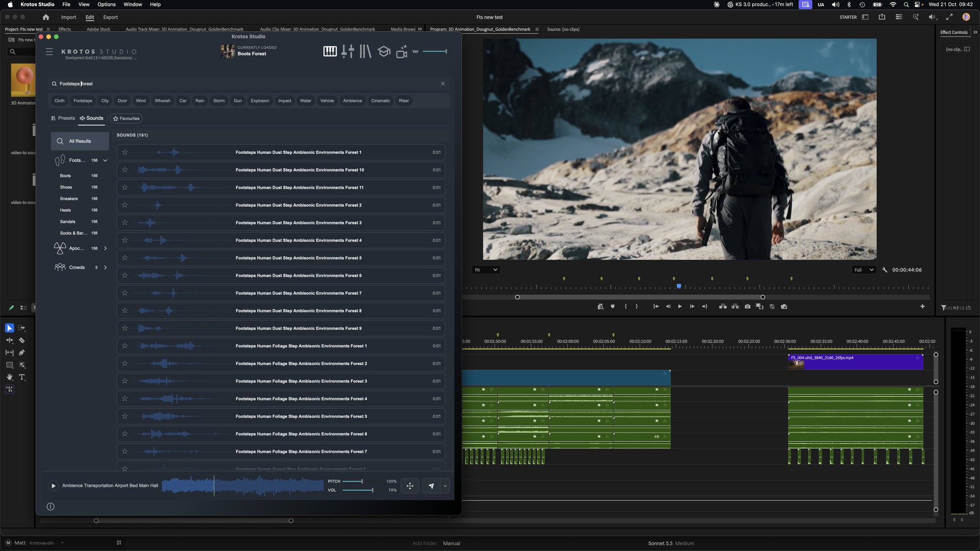This screenshot has width=980, height=551.
Task: Toggle the Favourites filter button
Action: coord(126,119)
